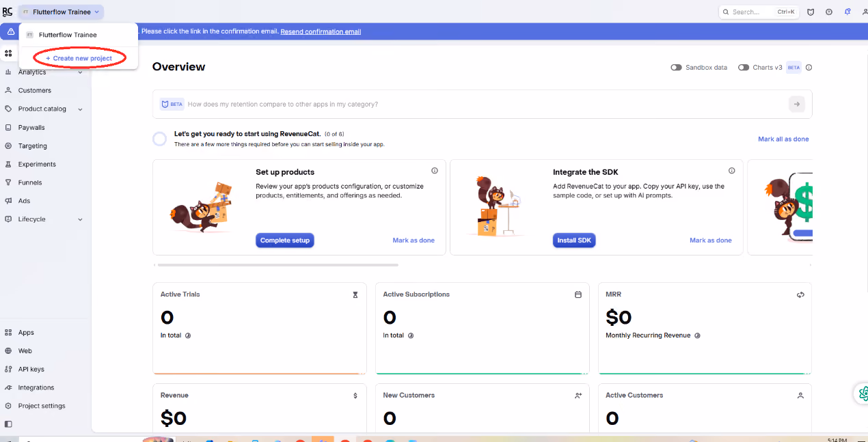Click info icon beside Monthly Recurring Revenue
868x442 pixels.
pos(697,335)
